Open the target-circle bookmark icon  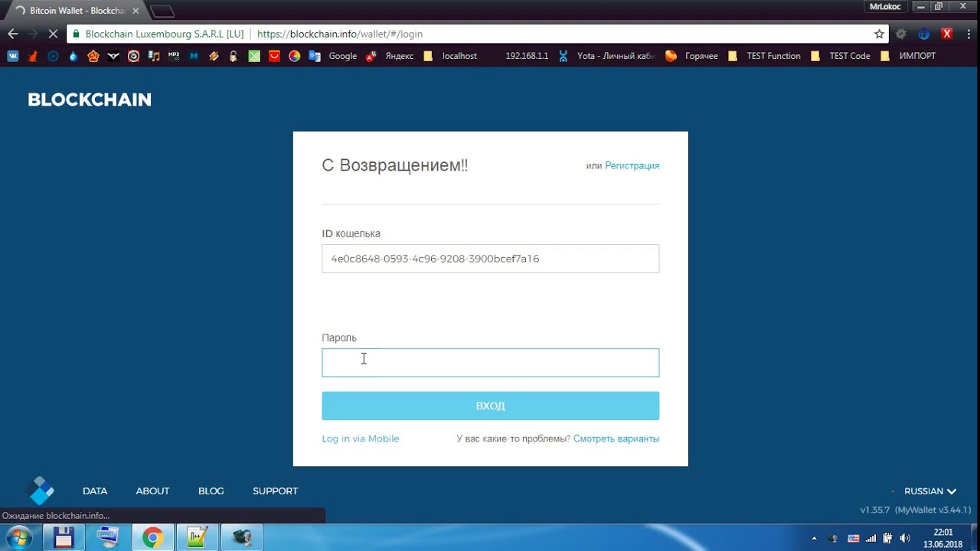[133, 56]
